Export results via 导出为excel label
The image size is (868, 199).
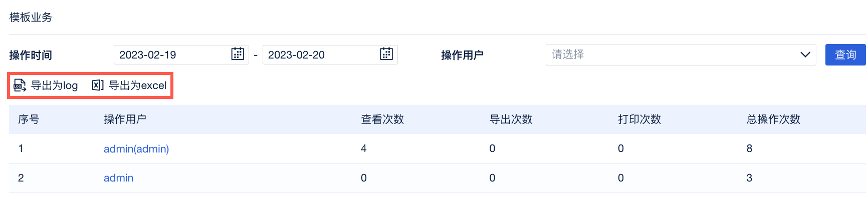pos(138,85)
